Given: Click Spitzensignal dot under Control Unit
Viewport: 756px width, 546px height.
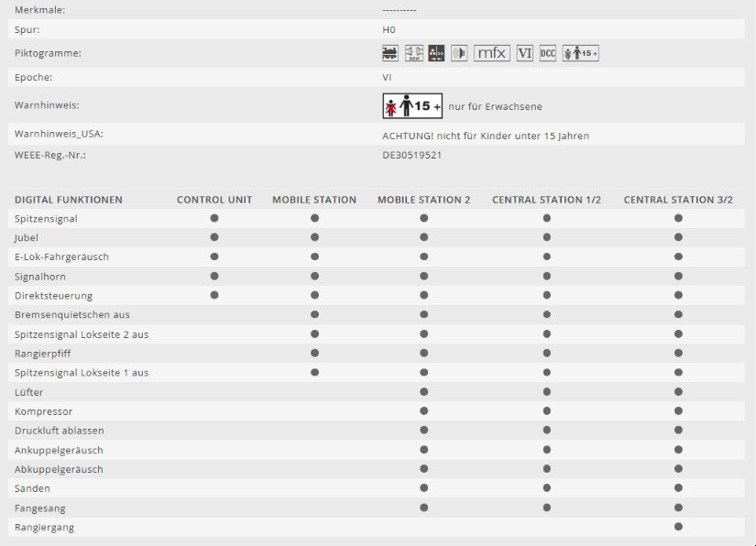Looking at the screenshot, I should pyautogui.click(x=214, y=218).
